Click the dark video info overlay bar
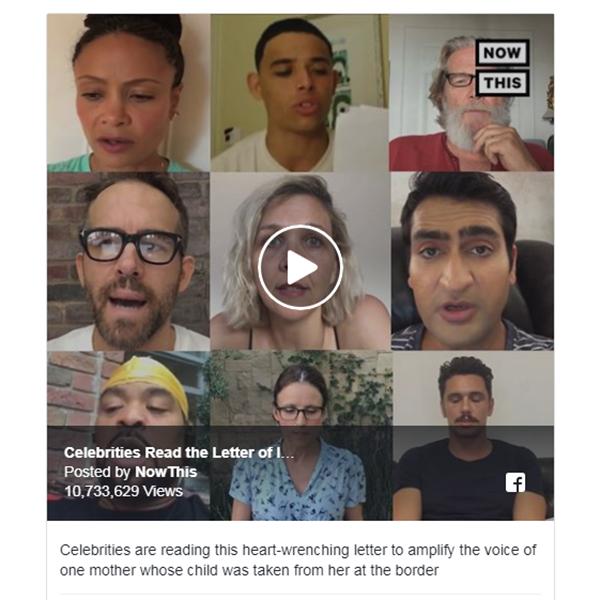Viewport: 600px width, 600px height. pos(300,473)
